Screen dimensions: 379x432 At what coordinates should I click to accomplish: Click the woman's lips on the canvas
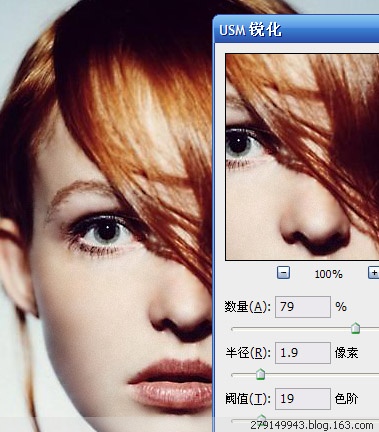(171, 383)
